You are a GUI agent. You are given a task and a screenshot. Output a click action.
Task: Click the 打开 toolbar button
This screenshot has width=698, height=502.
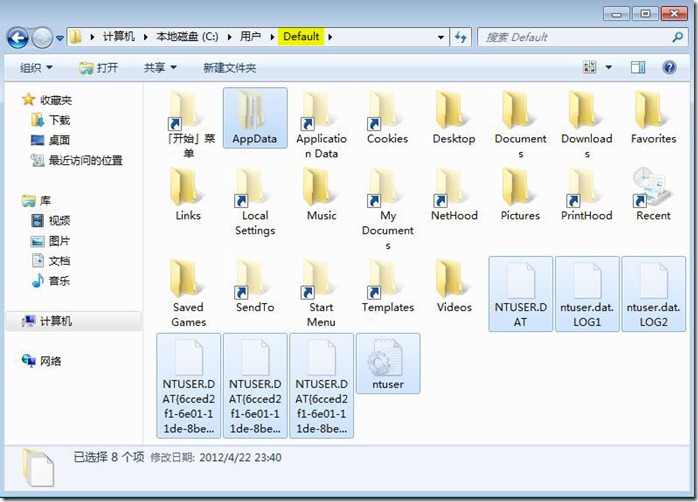[98, 68]
